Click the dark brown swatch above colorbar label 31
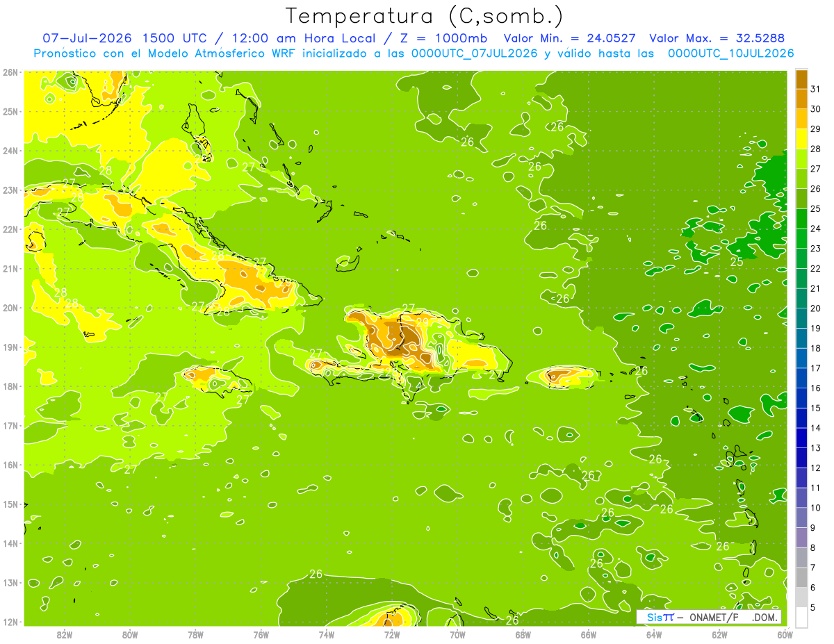834x644 pixels. tap(801, 79)
